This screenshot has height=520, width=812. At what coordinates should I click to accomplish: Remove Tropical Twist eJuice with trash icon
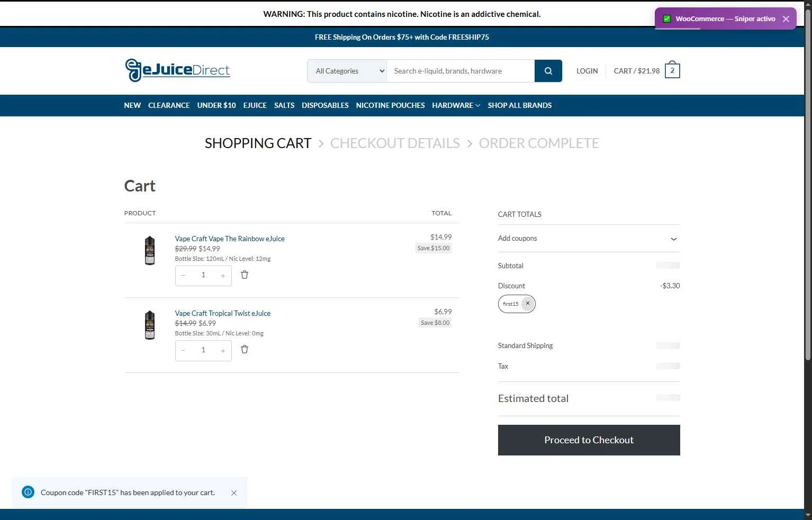[x=245, y=349]
